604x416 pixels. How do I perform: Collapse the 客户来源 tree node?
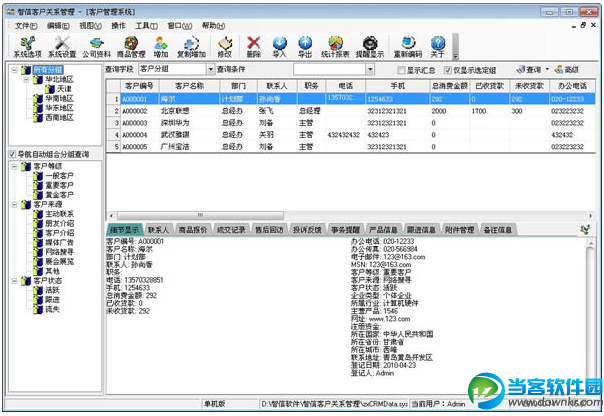click(x=14, y=205)
